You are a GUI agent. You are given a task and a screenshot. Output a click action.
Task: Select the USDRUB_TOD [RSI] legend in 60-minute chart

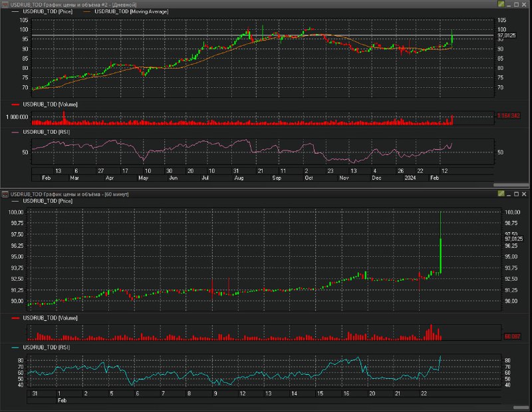pos(41,347)
